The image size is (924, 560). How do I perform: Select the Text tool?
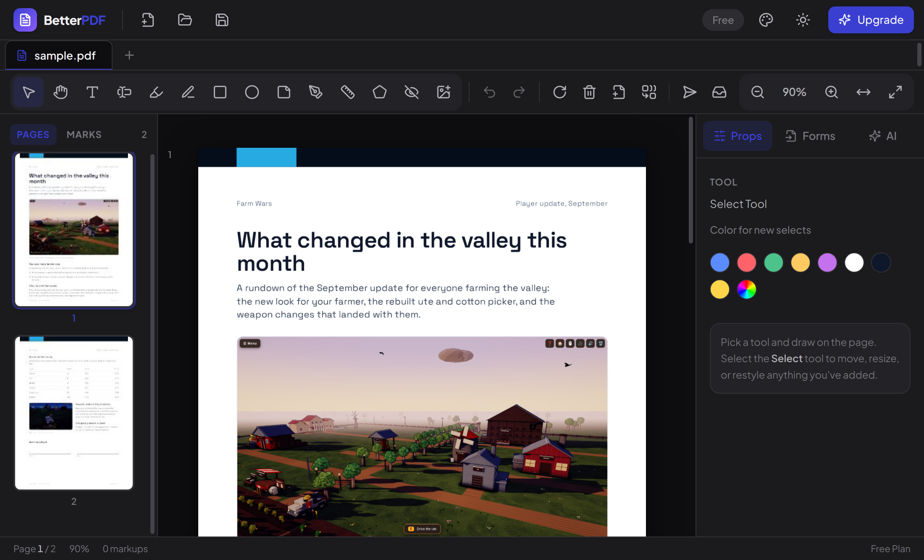coord(92,92)
